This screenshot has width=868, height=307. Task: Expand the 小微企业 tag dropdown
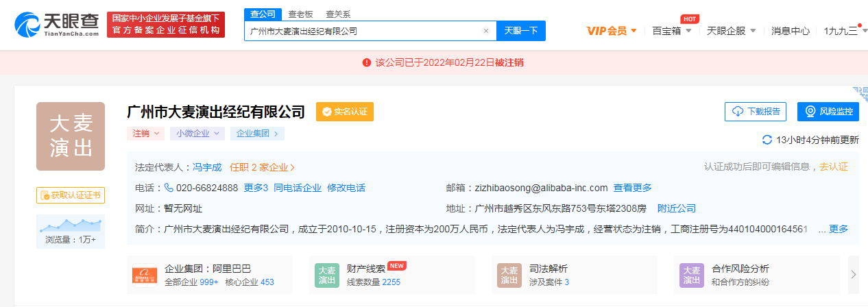[197, 134]
